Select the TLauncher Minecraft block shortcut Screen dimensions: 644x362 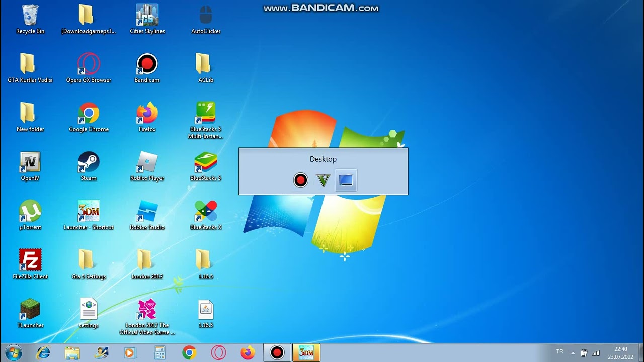[x=30, y=314]
